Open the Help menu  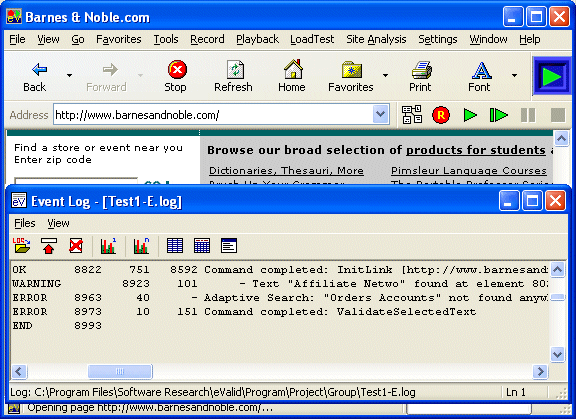[529, 39]
